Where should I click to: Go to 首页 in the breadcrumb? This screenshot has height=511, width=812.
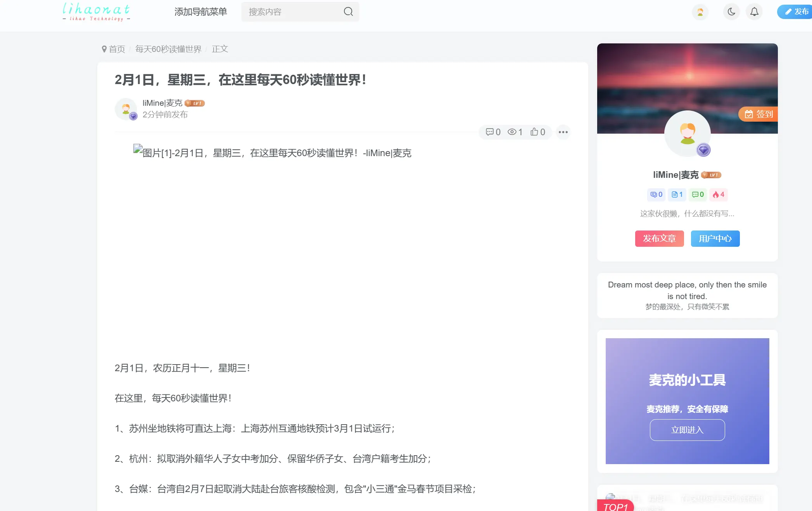coord(117,49)
